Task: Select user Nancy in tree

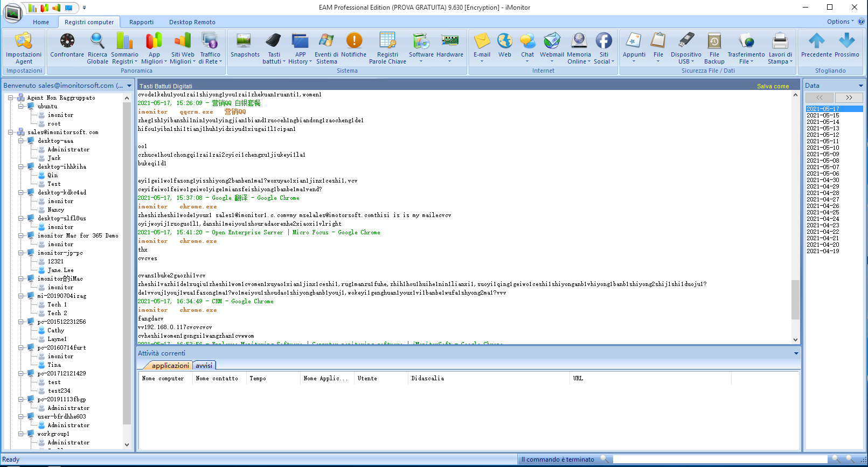Action: click(x=56, y=210)
